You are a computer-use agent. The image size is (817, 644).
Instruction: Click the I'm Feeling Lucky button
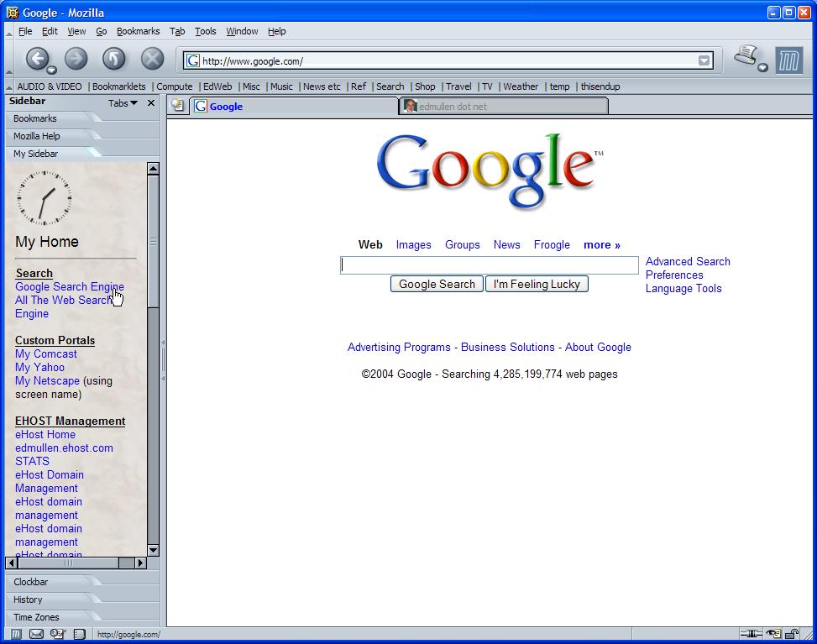tap(537, 284)
